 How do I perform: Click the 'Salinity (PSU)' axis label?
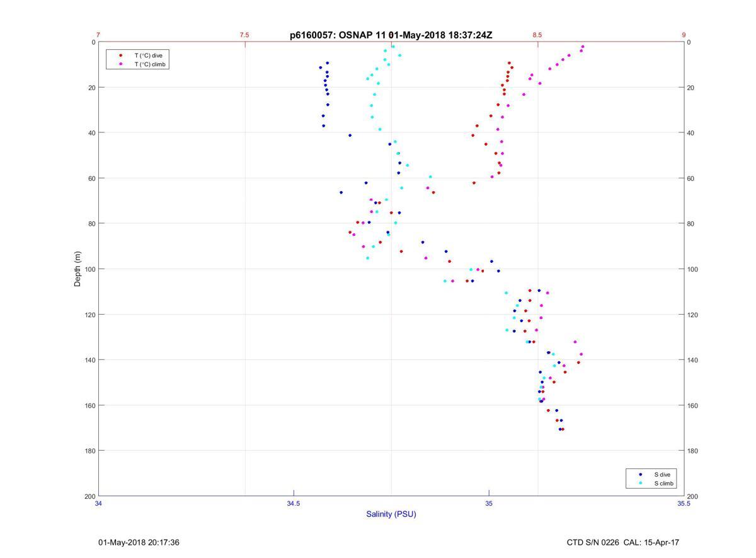tap(391, 514)
